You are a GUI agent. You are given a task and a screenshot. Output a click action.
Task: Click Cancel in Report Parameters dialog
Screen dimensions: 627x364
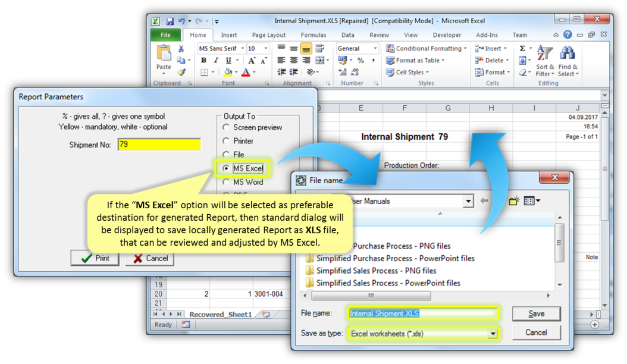point(151,258)
